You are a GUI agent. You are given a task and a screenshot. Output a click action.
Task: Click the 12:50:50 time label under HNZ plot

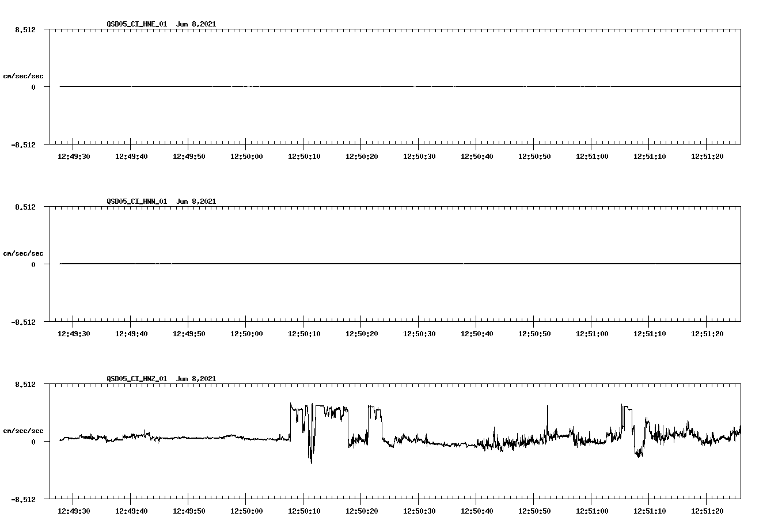534,511
